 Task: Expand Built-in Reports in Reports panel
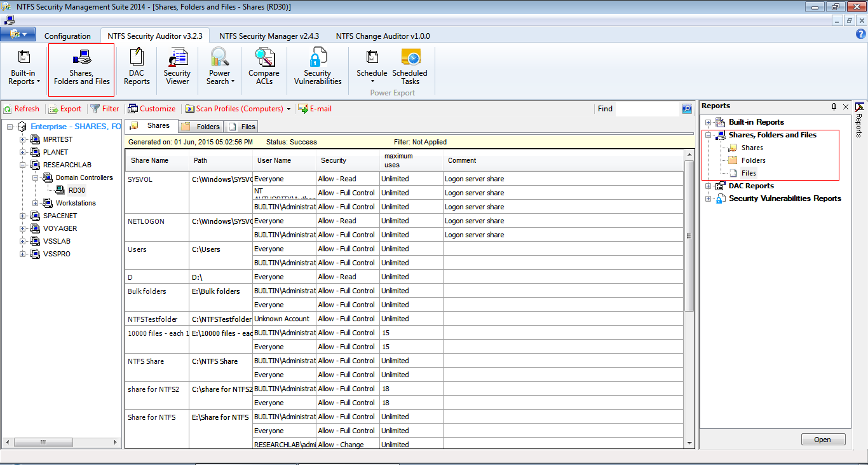[709, 122]
